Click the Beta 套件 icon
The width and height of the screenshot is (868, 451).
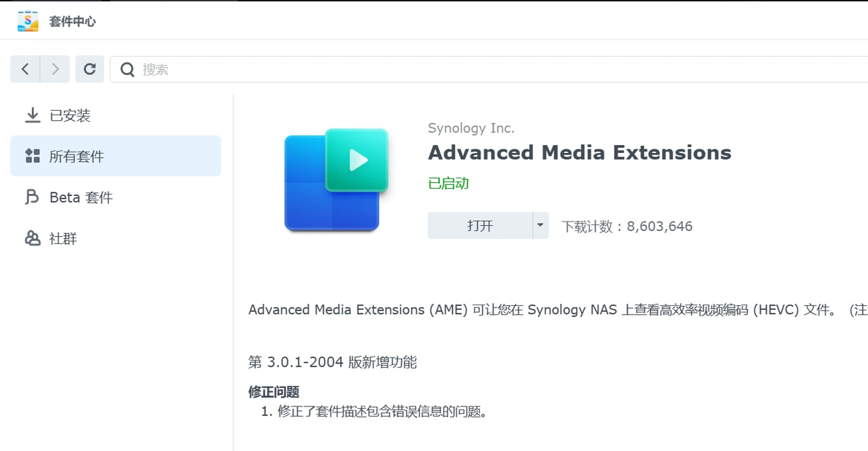coord(32,197)
